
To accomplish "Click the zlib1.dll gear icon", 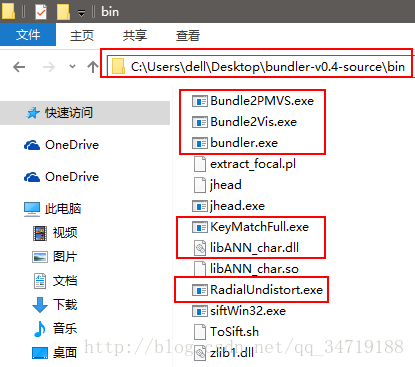I will click(200, 353).
